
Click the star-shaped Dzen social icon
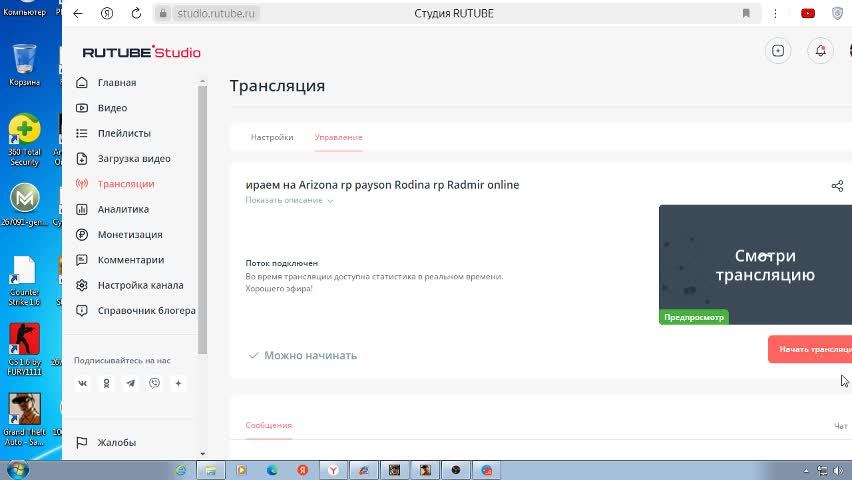tap(178, 383)
